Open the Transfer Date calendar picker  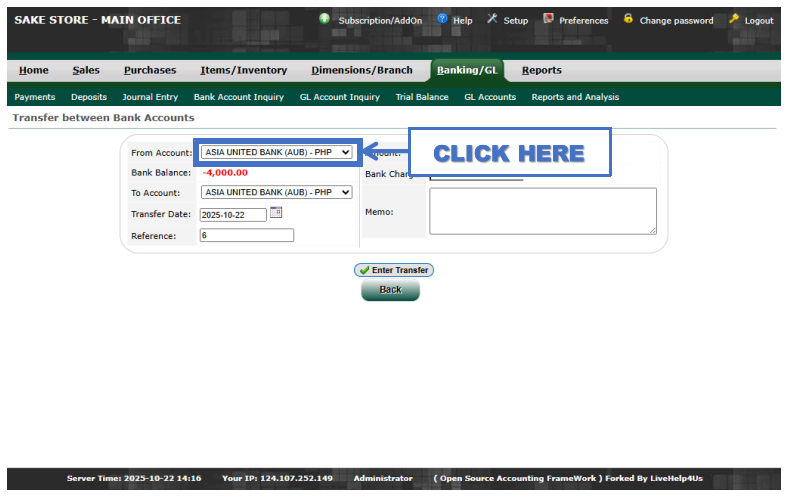click(277, 213)
